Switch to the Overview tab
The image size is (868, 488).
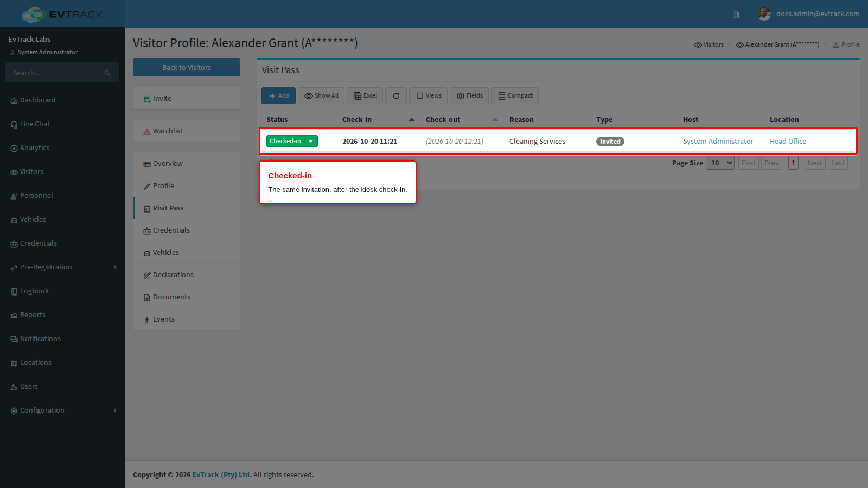coord(187,164)
